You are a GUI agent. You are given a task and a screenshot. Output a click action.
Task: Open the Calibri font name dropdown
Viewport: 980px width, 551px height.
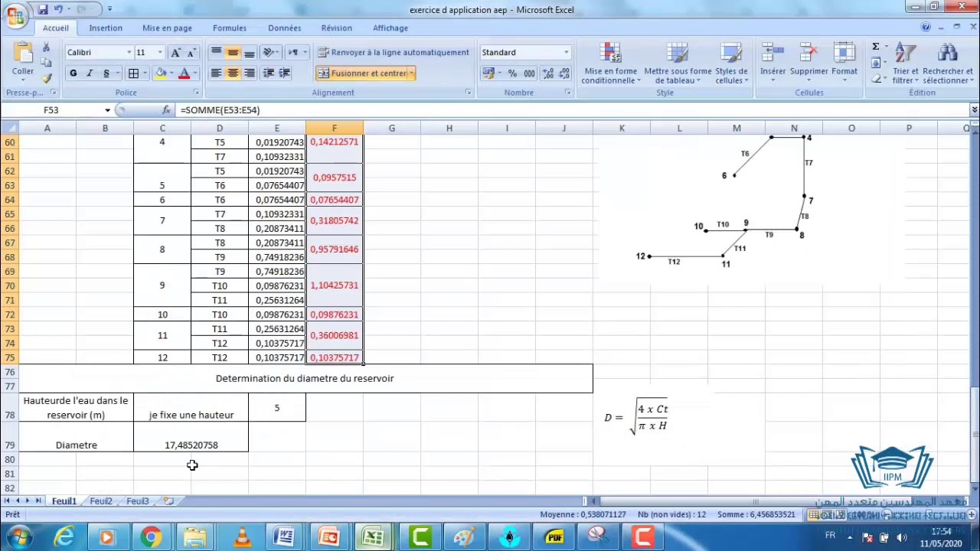pyautogui.click(x=129, y=53)
